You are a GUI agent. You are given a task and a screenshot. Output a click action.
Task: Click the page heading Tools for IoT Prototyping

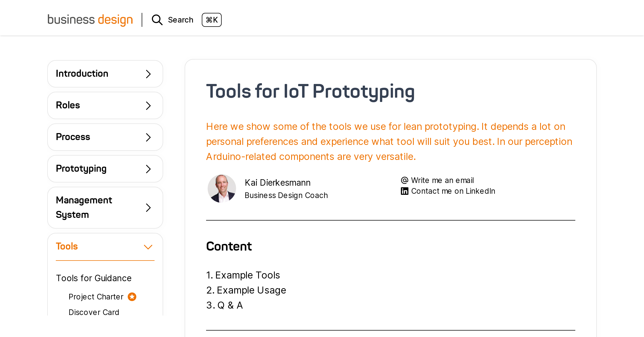point(310,92)
